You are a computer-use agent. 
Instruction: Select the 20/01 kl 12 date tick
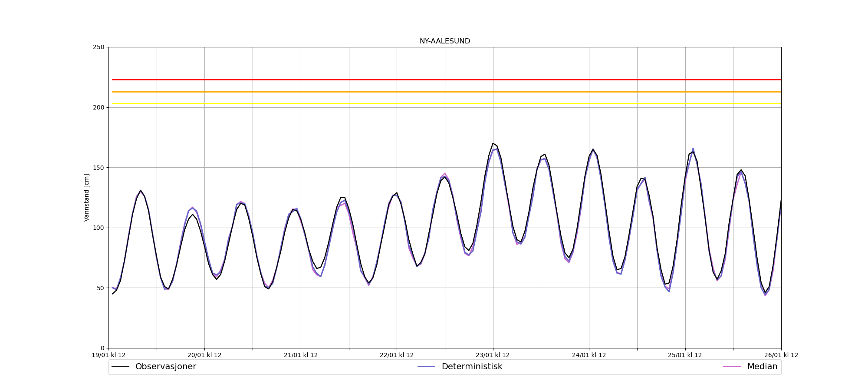(204, 355)
